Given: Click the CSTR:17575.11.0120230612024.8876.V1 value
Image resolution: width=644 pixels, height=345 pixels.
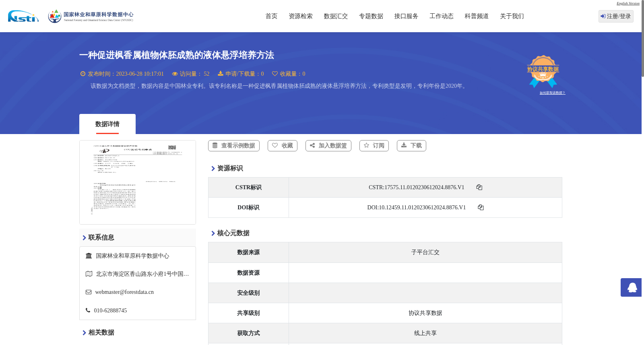Looking at the screenshot, I should pyautogui.click(x=417, y=187).
